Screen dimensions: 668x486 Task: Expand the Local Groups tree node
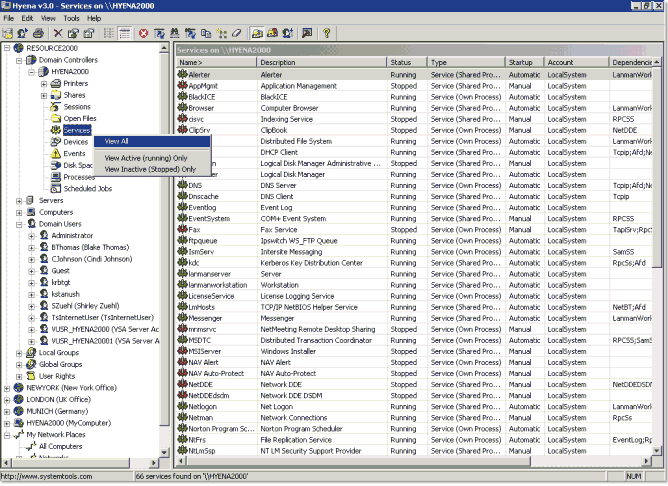tap(19, 353)
